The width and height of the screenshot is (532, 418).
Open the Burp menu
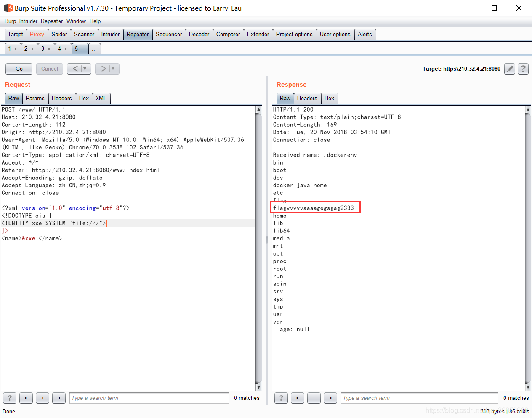[x=10, y=21]
